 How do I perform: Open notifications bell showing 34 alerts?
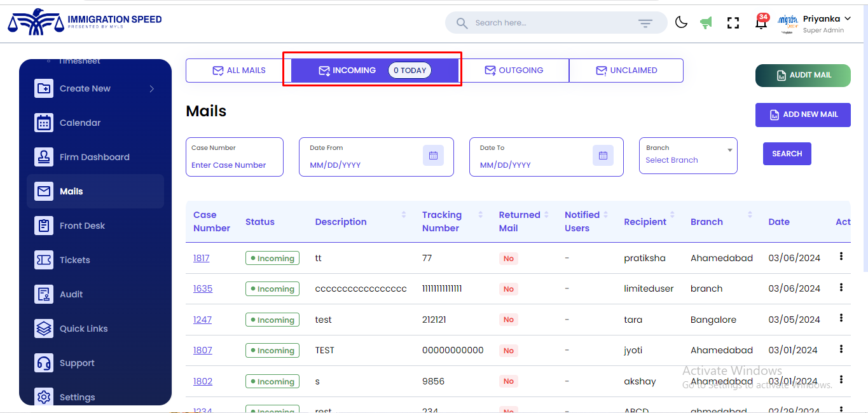point(761,24)
